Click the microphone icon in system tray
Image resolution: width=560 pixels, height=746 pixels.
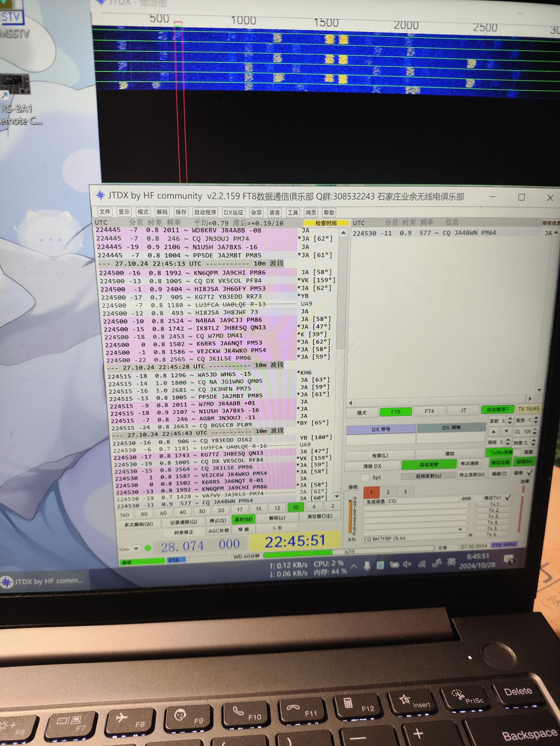coord(367,566)
